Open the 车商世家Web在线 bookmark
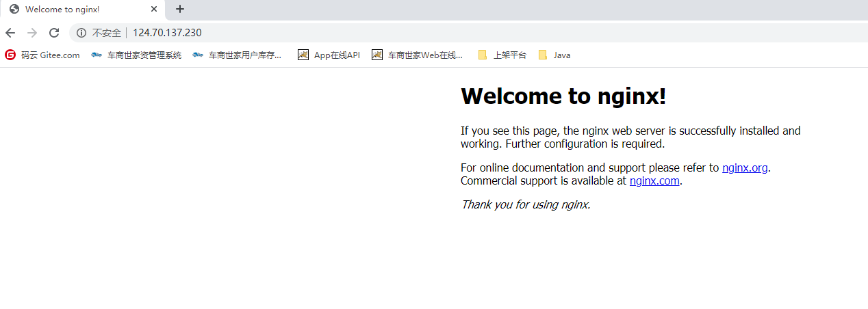868x309 pixels. point(418,55)
